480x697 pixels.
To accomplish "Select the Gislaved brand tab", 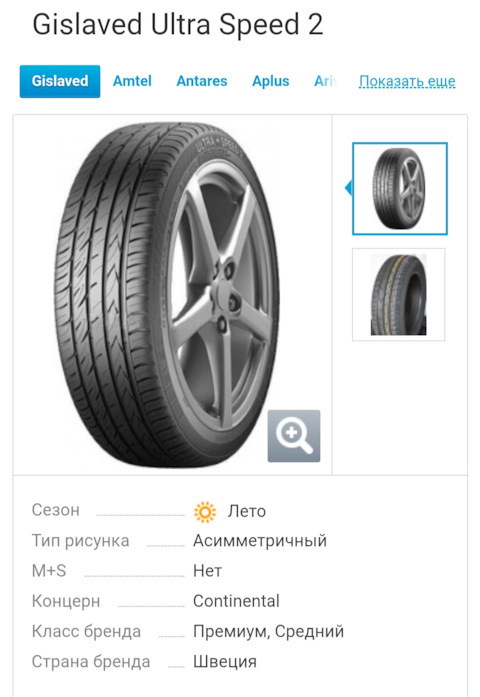I will click(60, 81).
